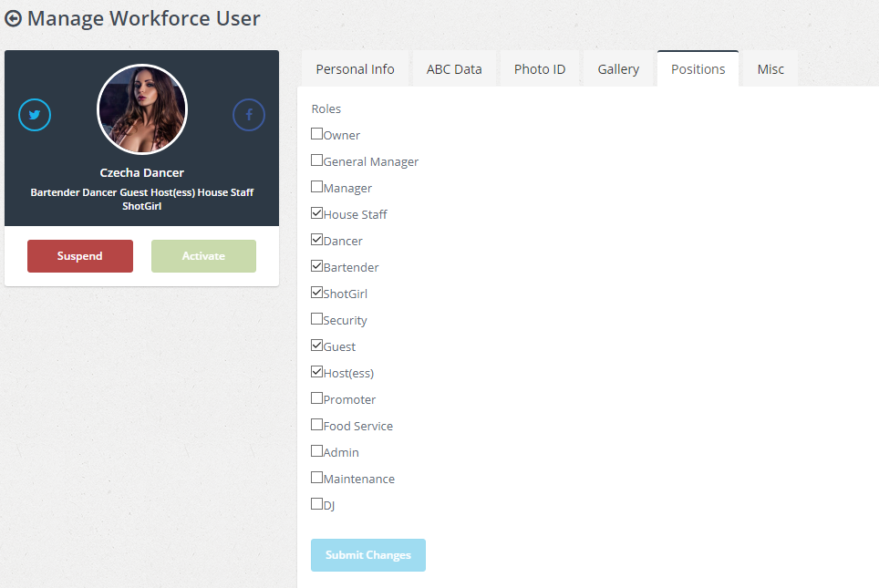Click the back arrow beside Manage Workforce User
The width and height of the screenshot is (879, 588).
pyautogui.click(x=14, y=19)
